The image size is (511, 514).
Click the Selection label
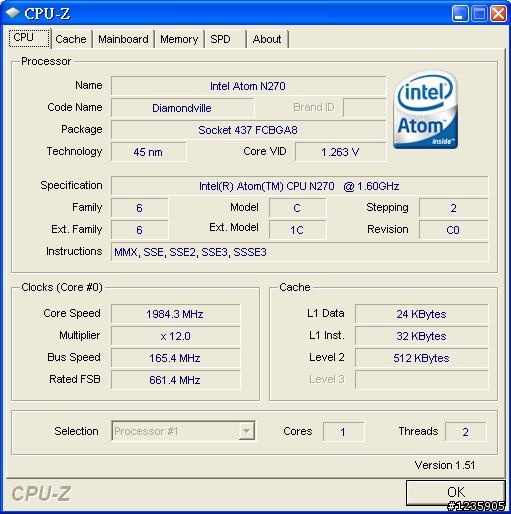[76, 431]
